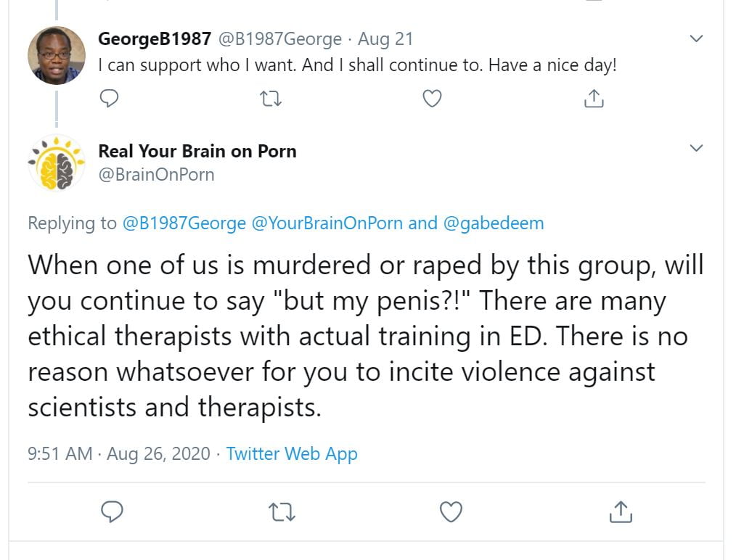This screenshot has width=736, height=560.
Task: Like the Real Your Brain on Porn tweet
Action: coord(451,511)
